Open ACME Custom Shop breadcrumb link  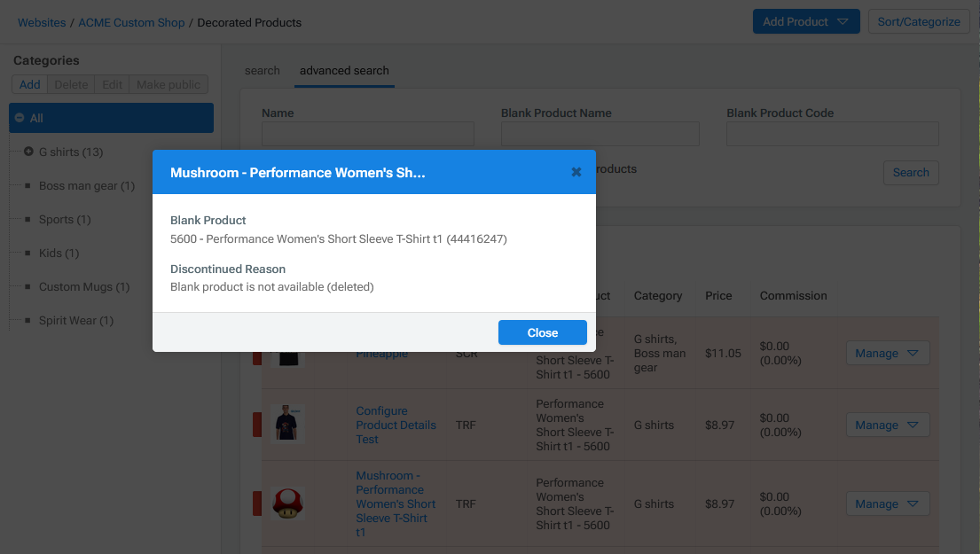pyautogui.click(x=131, y=22)
